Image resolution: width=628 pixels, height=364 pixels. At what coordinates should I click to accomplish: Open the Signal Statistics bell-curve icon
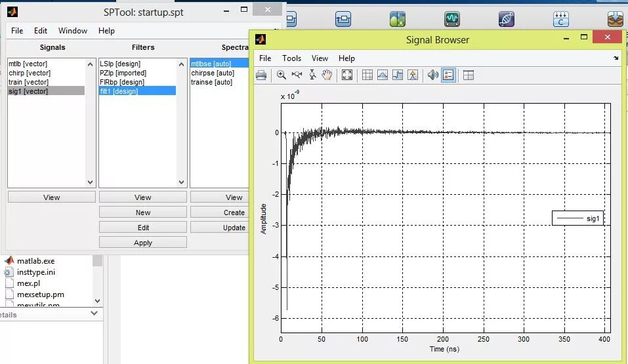click(383, 75)
